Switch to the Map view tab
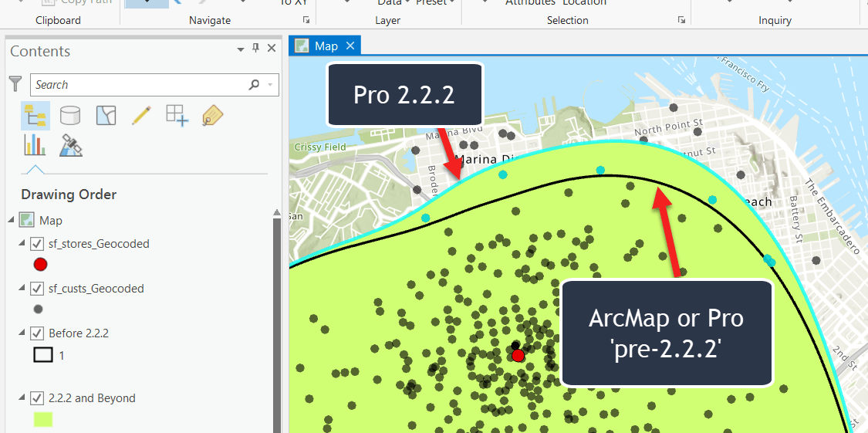868x433 pixels. coord(326,46)
